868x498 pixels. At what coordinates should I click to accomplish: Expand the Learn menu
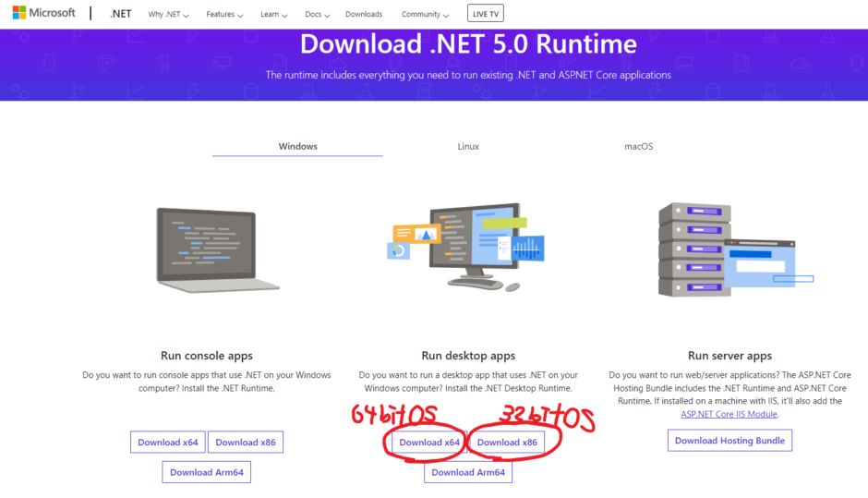(x=274, y=15)
